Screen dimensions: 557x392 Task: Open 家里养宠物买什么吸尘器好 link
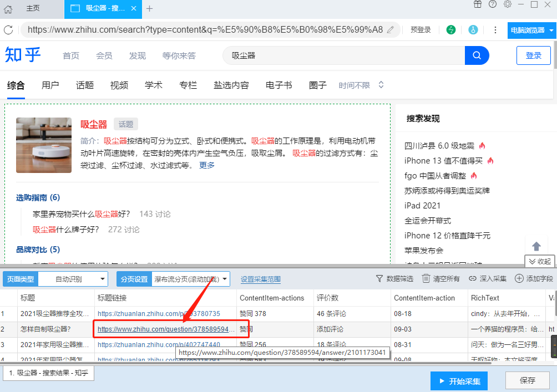click(x=82, y=214)
